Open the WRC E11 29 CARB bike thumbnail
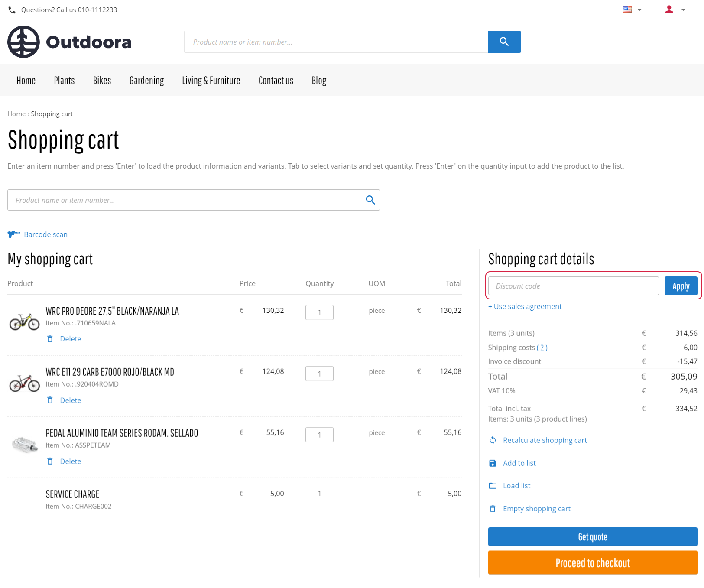 click(x=25, y=383)
